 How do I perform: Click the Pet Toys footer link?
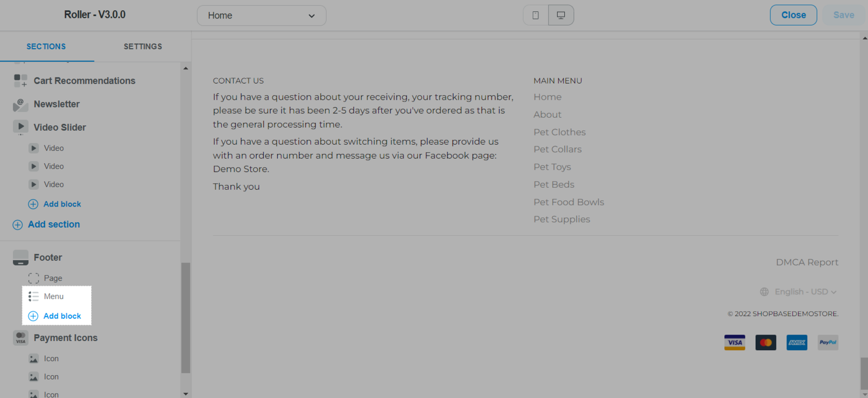[x=552, y=167]
